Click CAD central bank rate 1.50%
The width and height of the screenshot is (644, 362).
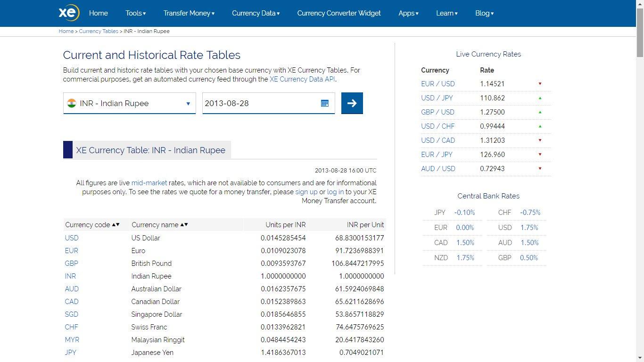pos(465,243)
